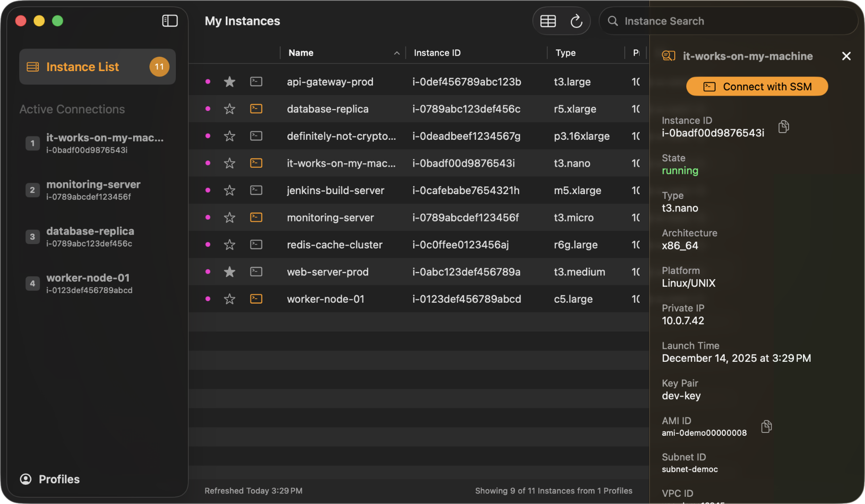Click the Instance Search field
Viewport: 865px width, 504px height.
point(728,21)
